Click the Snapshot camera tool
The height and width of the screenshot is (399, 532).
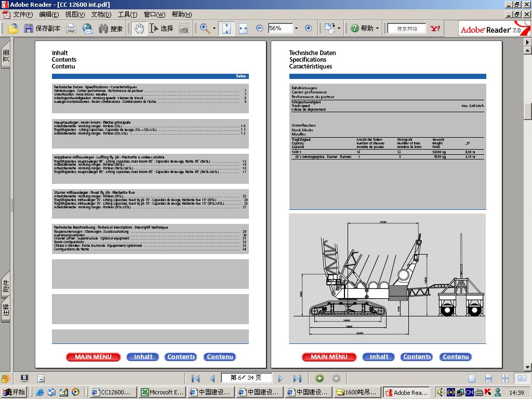[183, 29]
